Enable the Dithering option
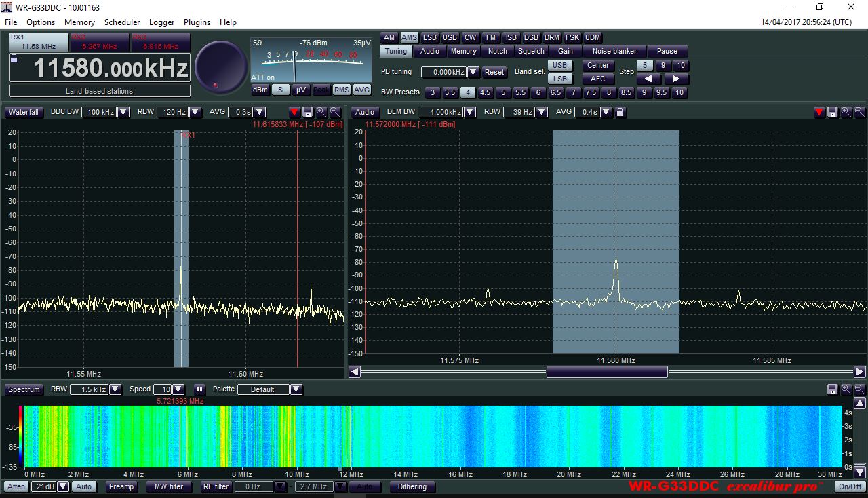 click(x=412, y=486)
